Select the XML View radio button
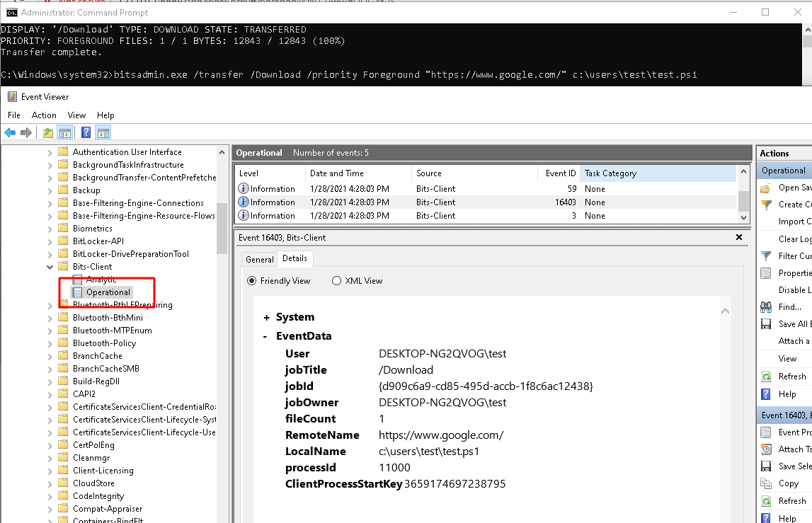The height and width of the screenshot is (523, 812). (337, 281)
